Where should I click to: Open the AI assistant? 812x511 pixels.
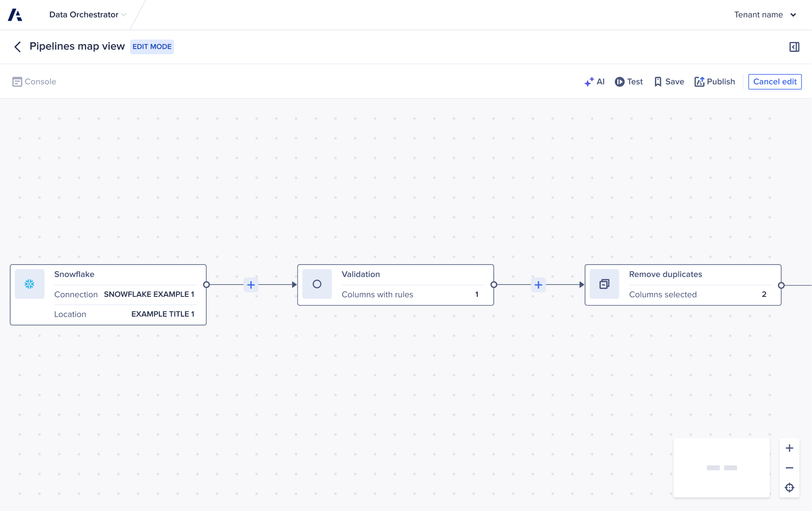click(594, 82)
